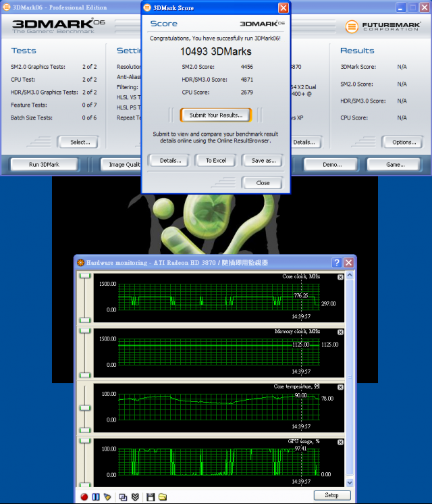Viewport: 432px width, 504px height.
Task: Click top slider handle of GPU usage graph
Action: pyautogui.click(x=85, y=440)
